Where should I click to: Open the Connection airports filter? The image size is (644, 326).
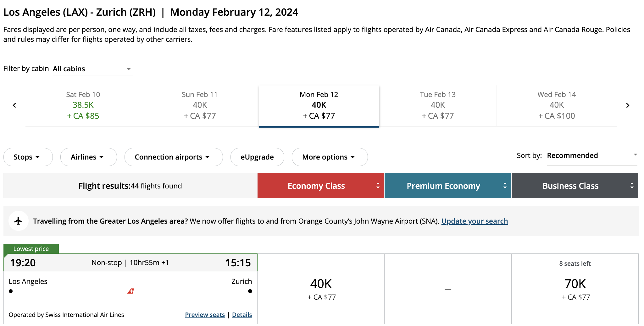(x=173, y=157)
